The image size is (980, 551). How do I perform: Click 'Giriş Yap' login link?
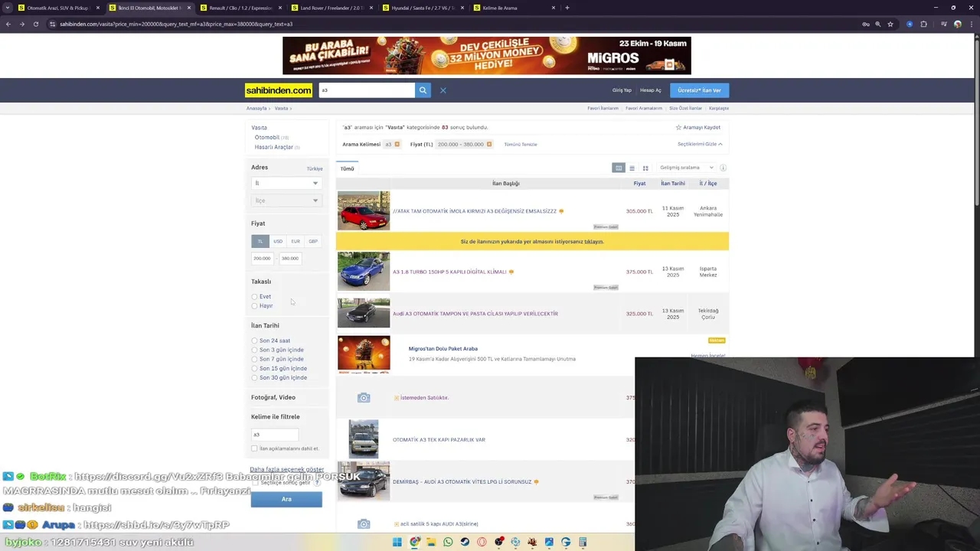pos(622,90)
